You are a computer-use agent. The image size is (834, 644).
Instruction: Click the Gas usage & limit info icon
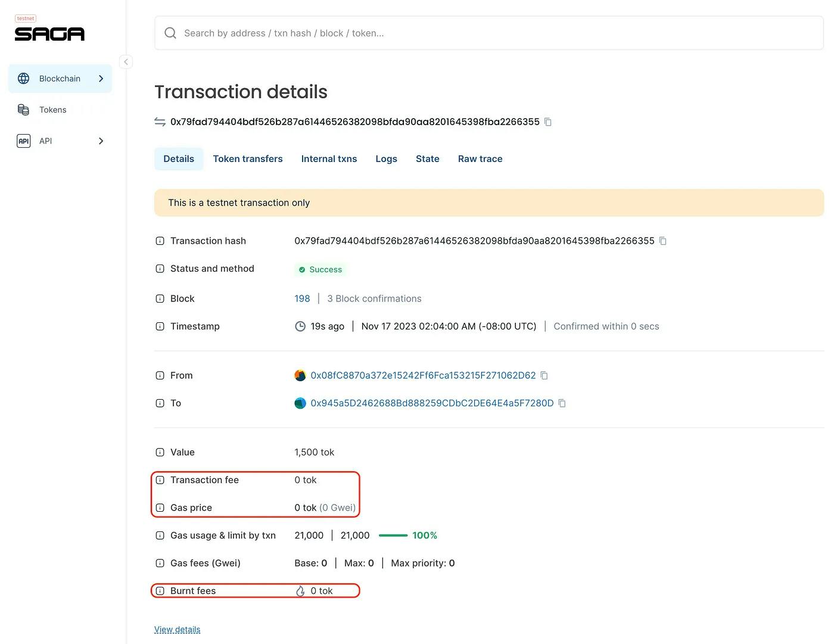pos(160,536)
